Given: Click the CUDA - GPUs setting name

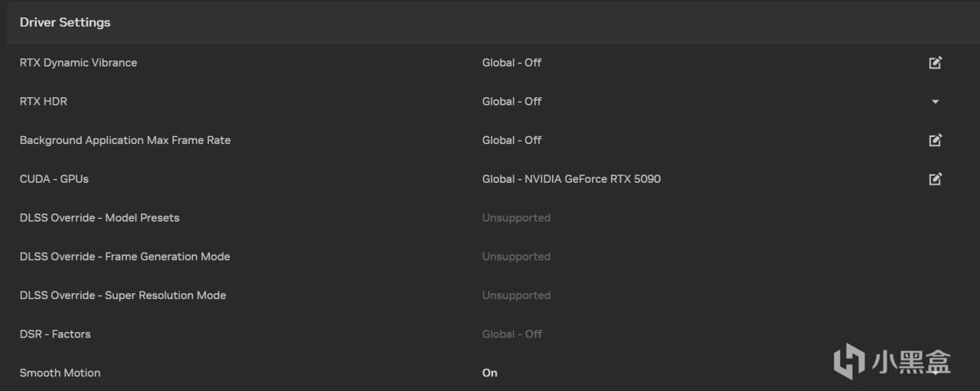Looking at the screenshot, I should [x=54, y=179].
